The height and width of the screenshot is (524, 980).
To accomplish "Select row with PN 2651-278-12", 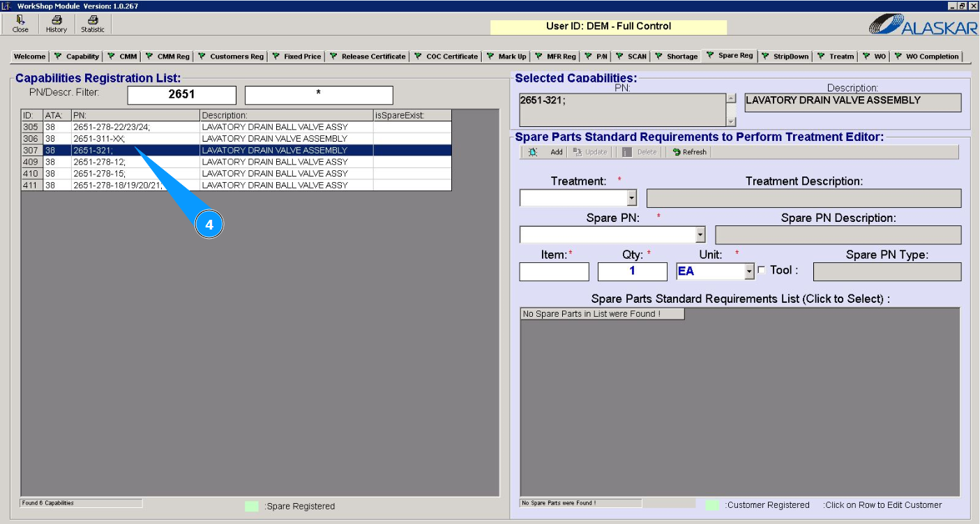I will click(x=236, y=162).
